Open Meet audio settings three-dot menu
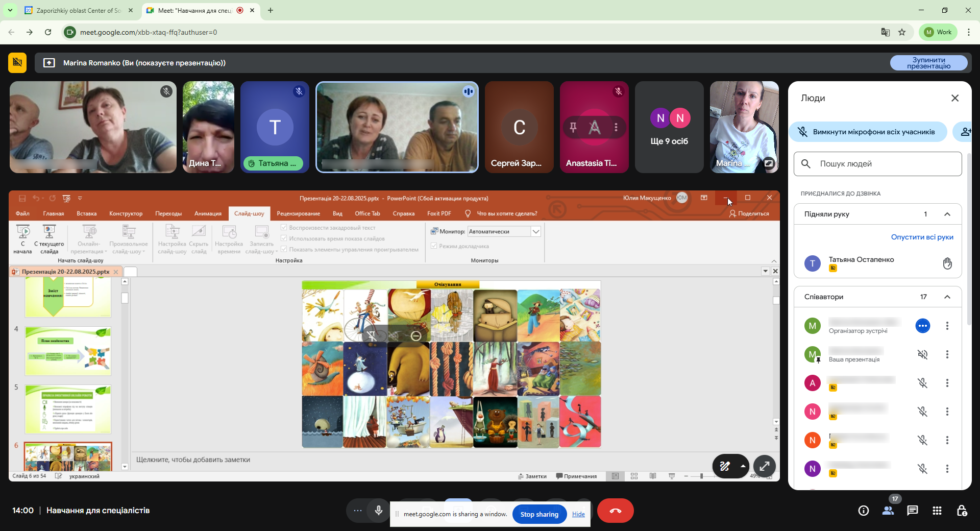 (358, 511)
